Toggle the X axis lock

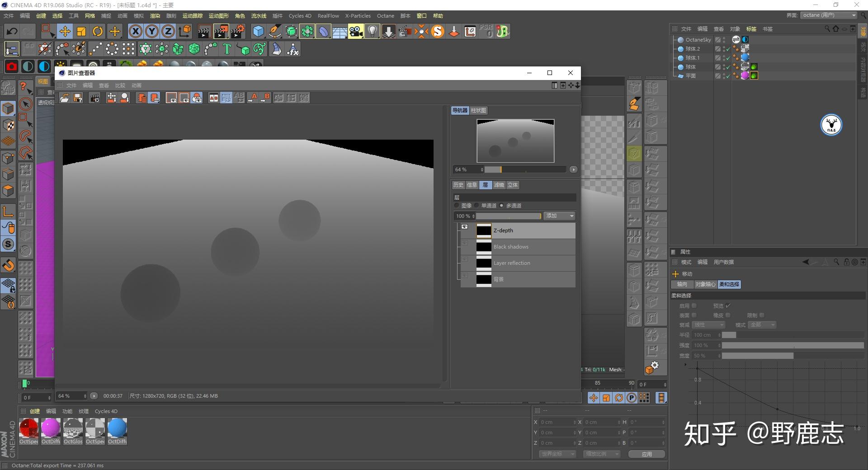click(x=135, y=31)
